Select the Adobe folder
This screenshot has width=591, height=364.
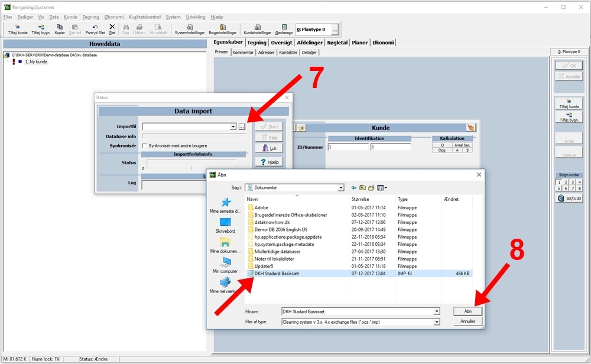pos(258,207)
